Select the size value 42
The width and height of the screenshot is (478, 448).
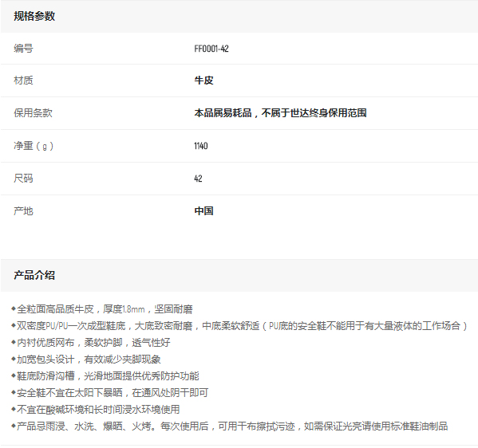pyautogui.click(x=198, y=179)
